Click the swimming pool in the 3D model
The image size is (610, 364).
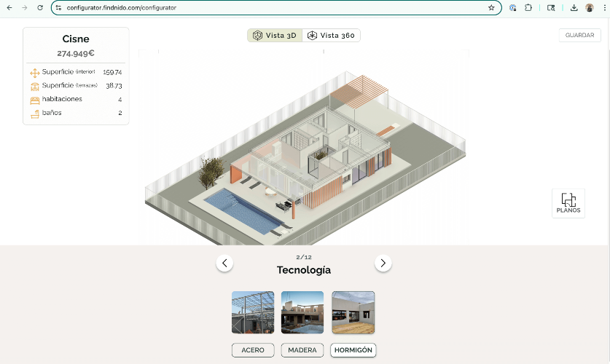pos(243,211)
